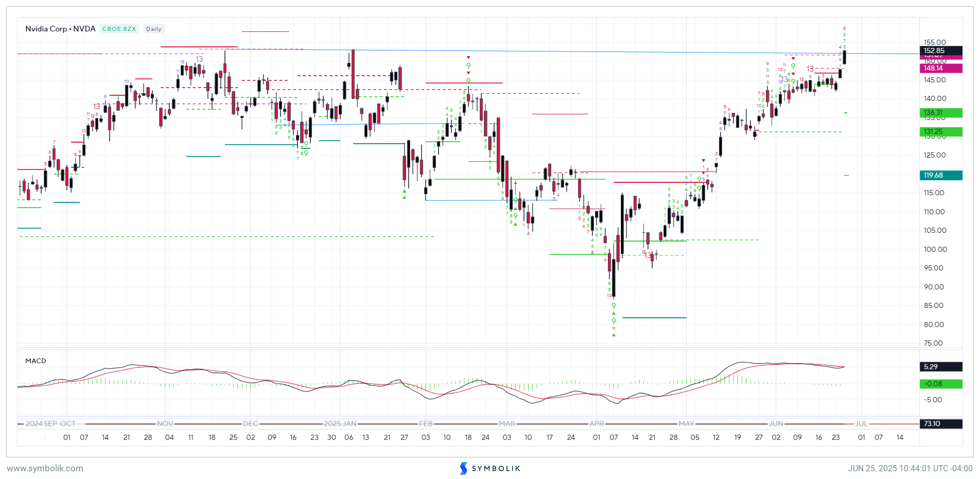Select the DEC month marker
This screenshot has width=980, height=479.
coord(251,423)
